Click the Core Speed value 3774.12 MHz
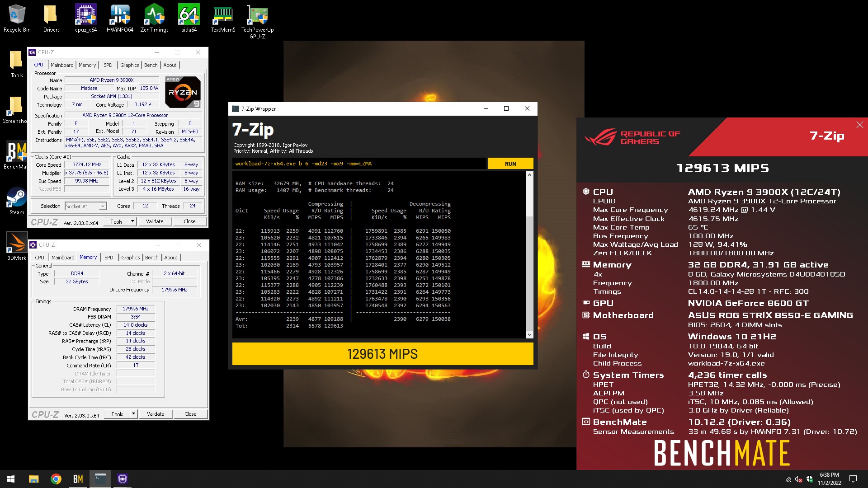This screenshot has width=868, height=488. coord(87,165)
